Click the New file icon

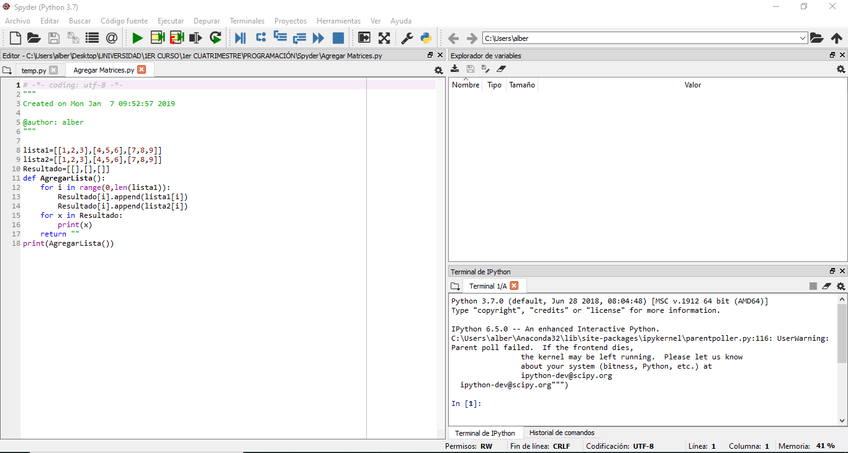pyautogui.click(x=15, y=38)
